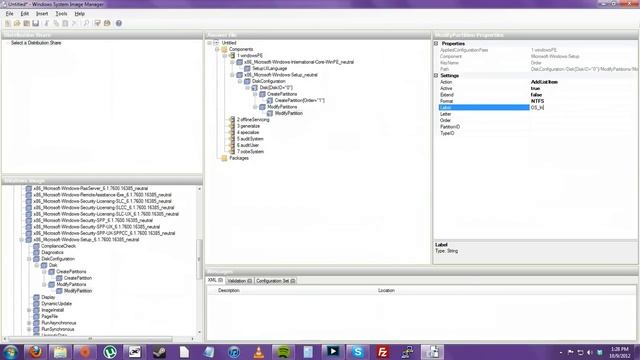The height and width of the screenshot is (360, 640).
Task: Open Help with the question mark icon
Action: [x=119, y=23]
